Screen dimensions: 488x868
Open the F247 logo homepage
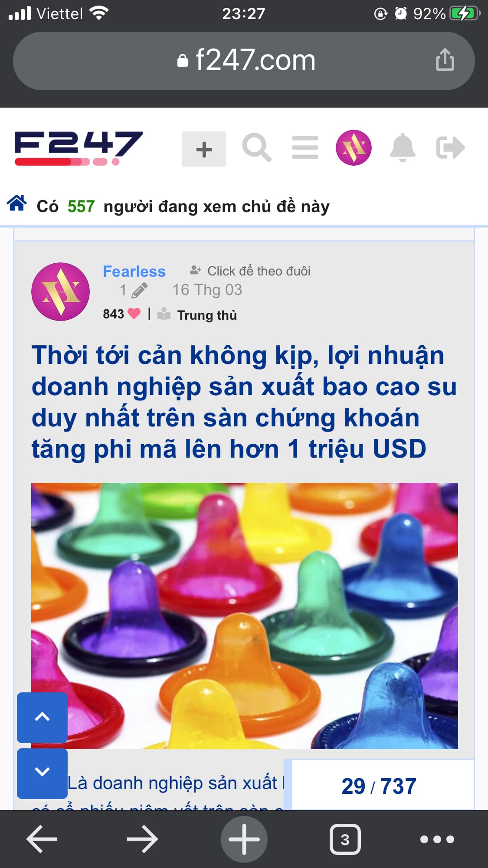79,148
